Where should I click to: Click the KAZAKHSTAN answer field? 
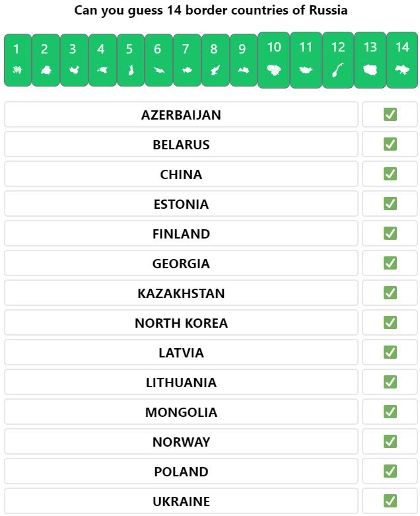coord(181,293)
